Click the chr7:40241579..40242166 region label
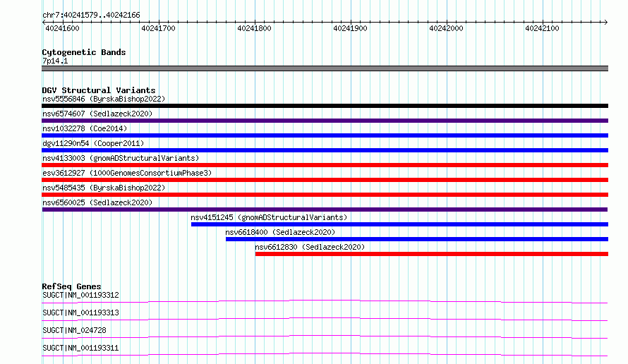 pos(91,16)
